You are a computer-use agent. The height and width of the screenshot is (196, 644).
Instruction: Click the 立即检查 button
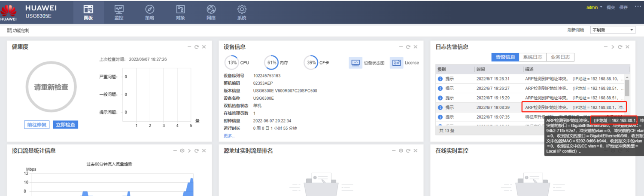[x=66, y=125]
